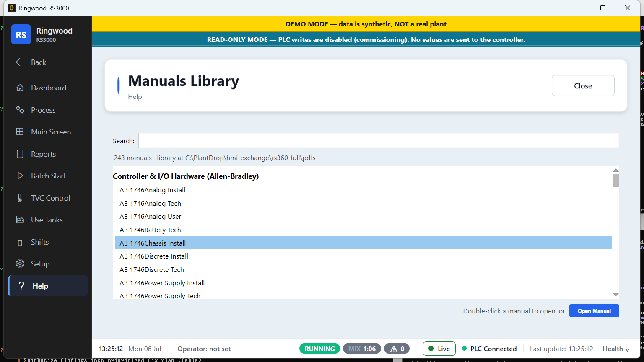Select AB 1746Analog Tech manual
Viewport: 644px width, 362px height.
[x=364, y=203]
